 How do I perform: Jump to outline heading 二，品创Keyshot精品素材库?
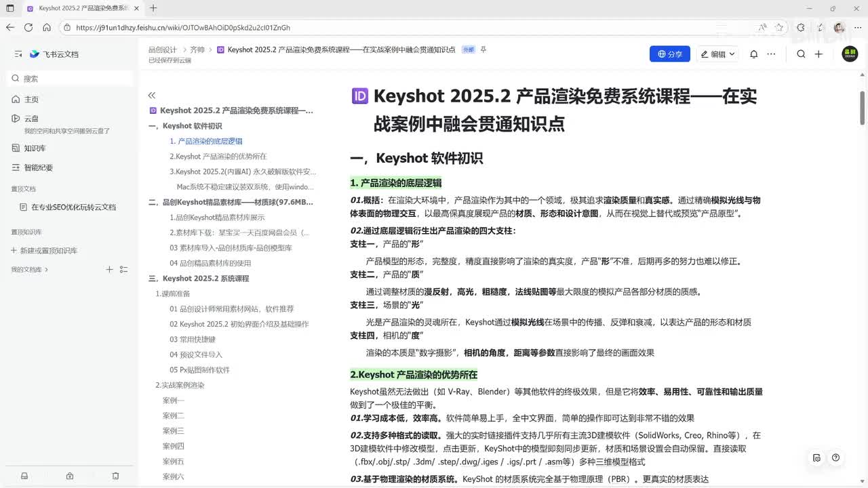pyautogui.click(x=231, y=202)
